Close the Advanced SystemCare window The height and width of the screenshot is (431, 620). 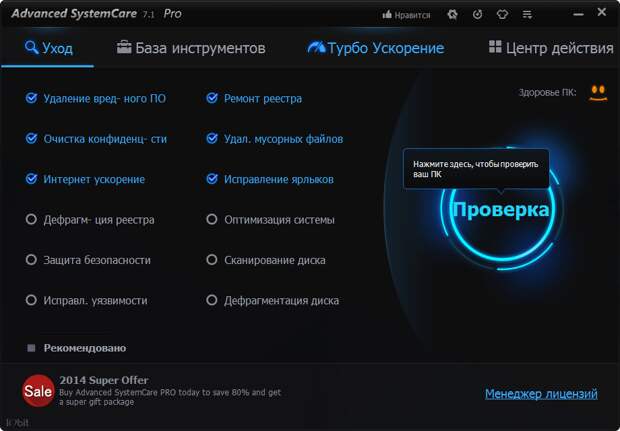[x=602, y=12]
